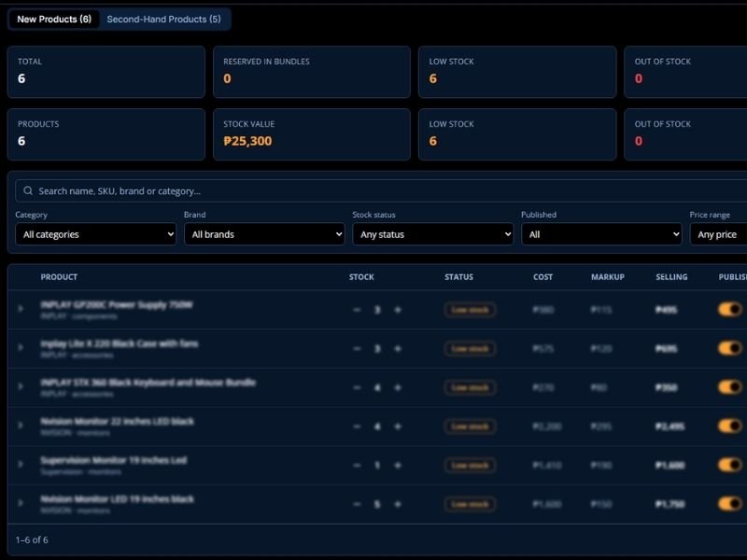
Task: Switch to New Products (6) tab
Action: tap(54, 20)
